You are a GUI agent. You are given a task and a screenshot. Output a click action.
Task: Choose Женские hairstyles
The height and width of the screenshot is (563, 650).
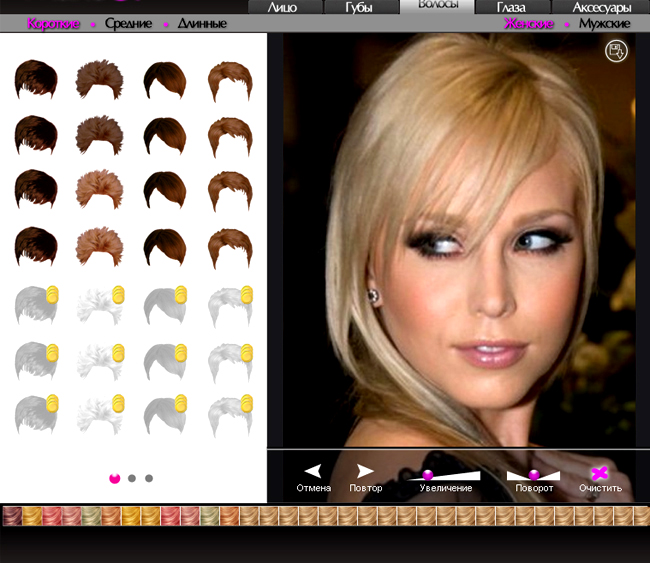click(528, 24)
